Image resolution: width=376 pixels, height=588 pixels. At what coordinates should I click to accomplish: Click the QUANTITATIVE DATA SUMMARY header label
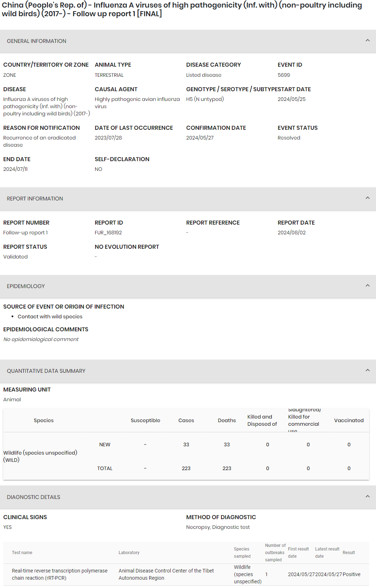pyautogui.click(x=46, y=371)
